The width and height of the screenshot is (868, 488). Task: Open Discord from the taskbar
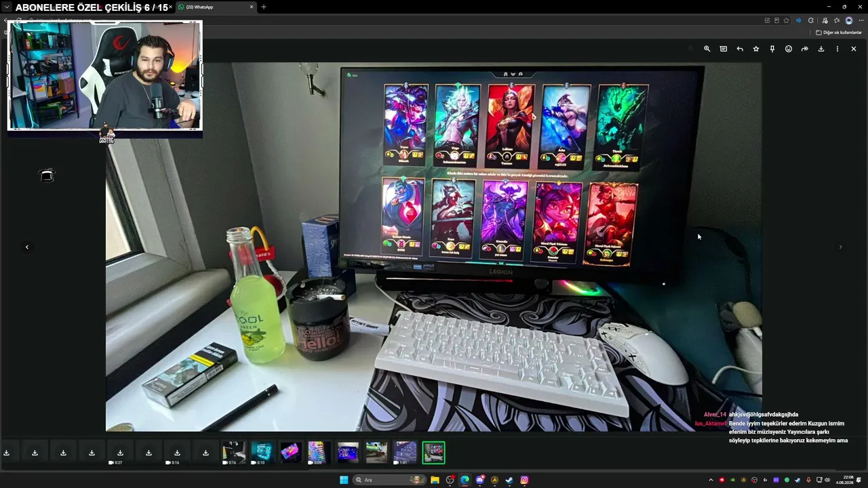[x=479, y=480]
